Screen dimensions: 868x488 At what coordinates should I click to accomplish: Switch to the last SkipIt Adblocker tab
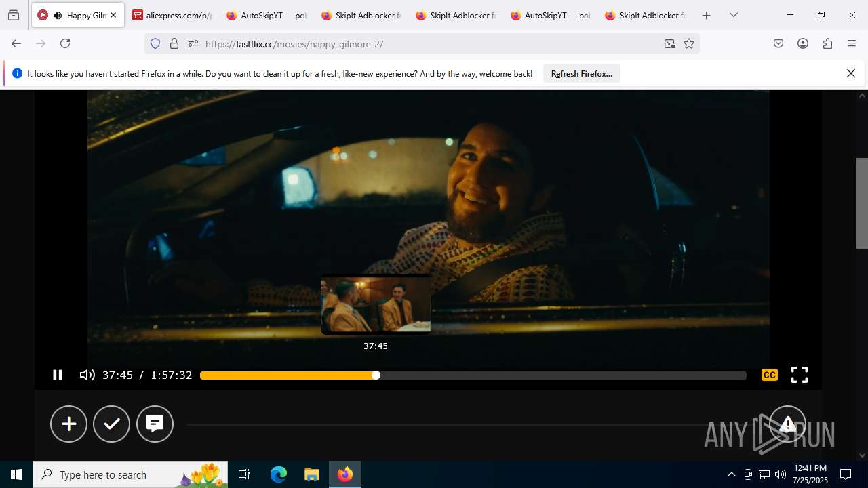(645, 15)
